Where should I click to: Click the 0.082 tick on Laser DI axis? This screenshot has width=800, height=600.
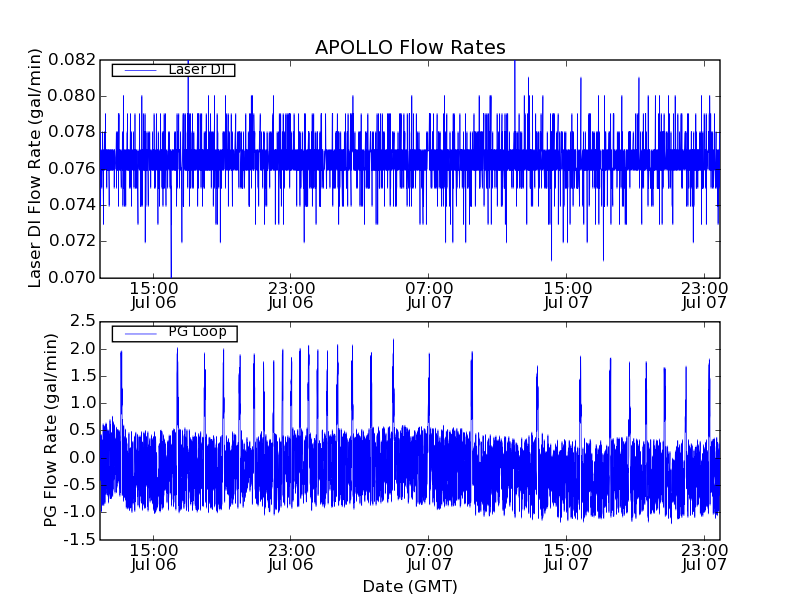(x=72, y=60)
